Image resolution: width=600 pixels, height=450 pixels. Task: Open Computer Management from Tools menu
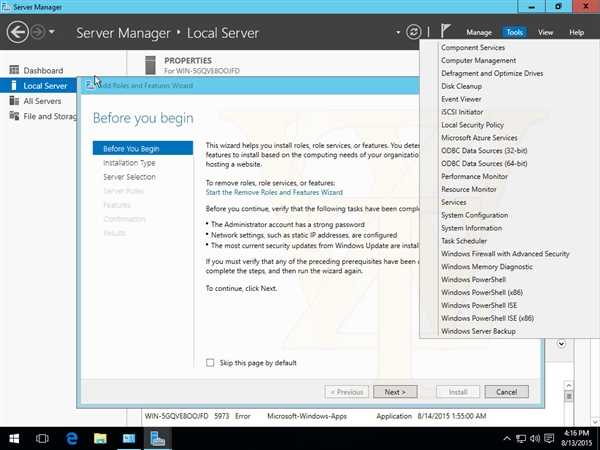pyautogui.click(x=478, y=60)
